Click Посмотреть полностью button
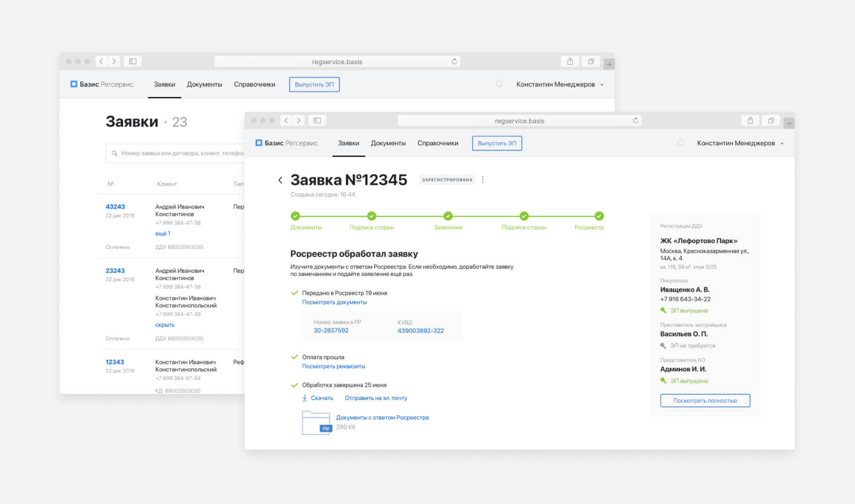 (705, 400)
